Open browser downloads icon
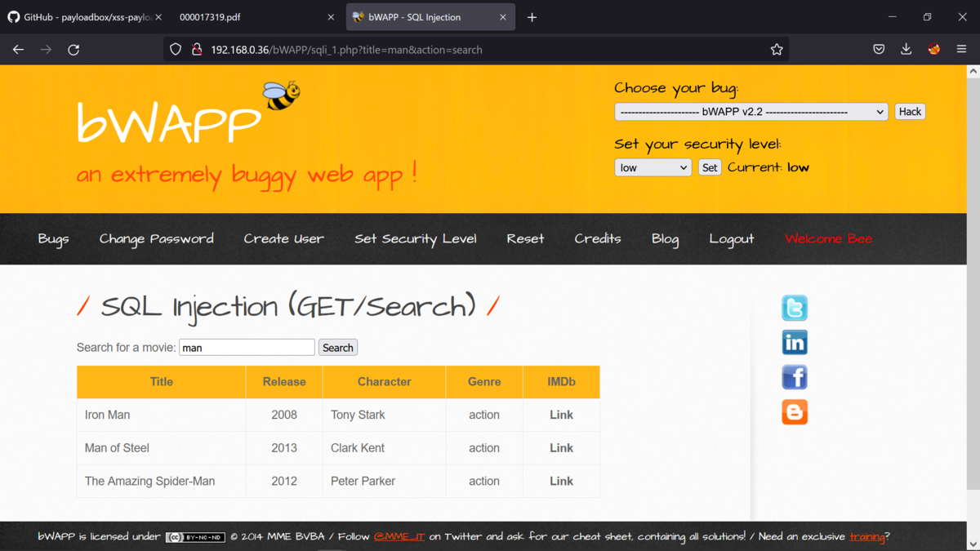Viewport: 980px width, 551px height. coord(906,49)
